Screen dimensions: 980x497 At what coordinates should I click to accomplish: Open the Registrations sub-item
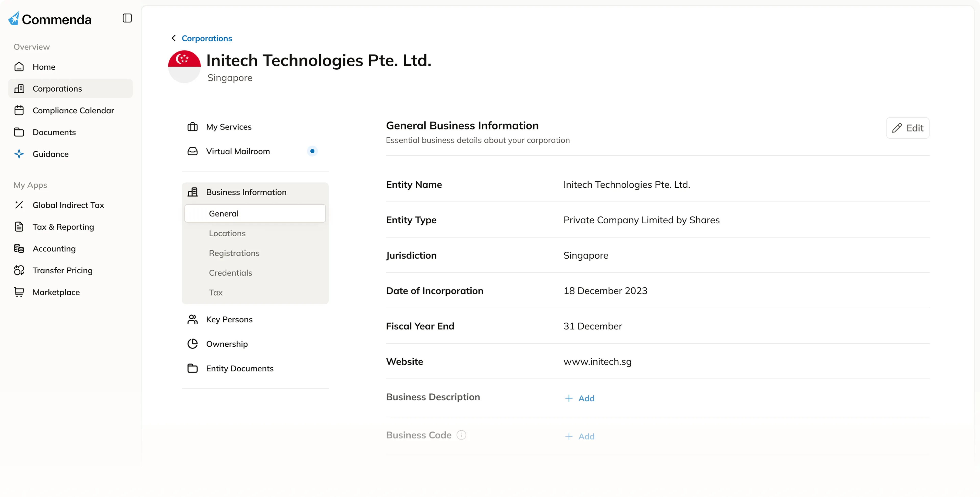[234, 253]
